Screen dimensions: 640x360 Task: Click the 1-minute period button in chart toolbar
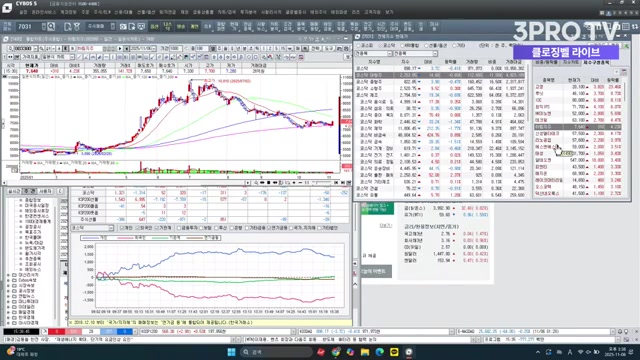(x=263, y=49)
